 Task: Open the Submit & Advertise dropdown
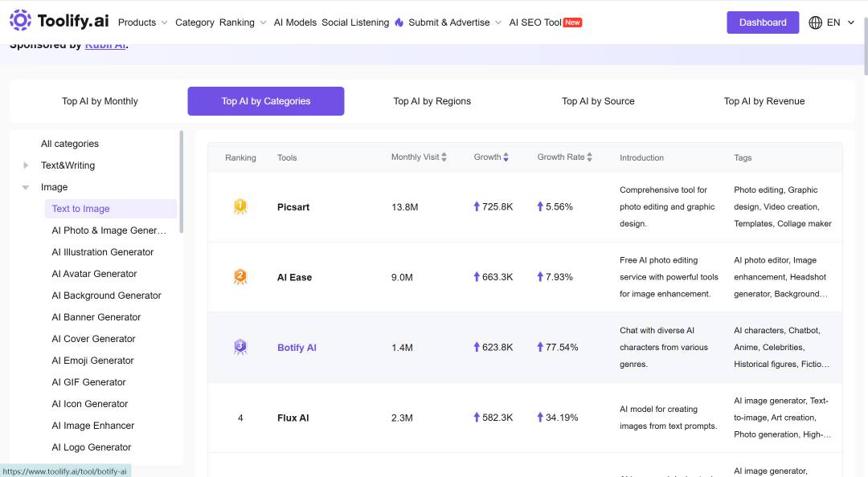[454, 22]
